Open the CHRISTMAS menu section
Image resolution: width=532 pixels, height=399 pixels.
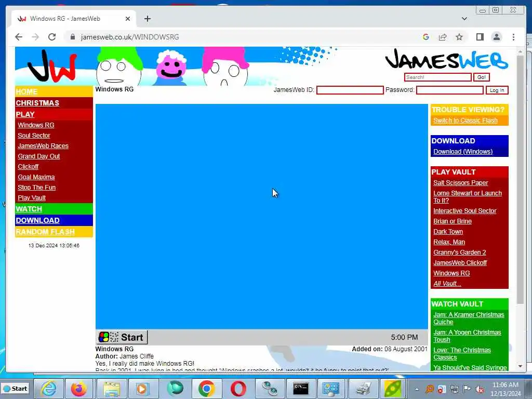37,103
